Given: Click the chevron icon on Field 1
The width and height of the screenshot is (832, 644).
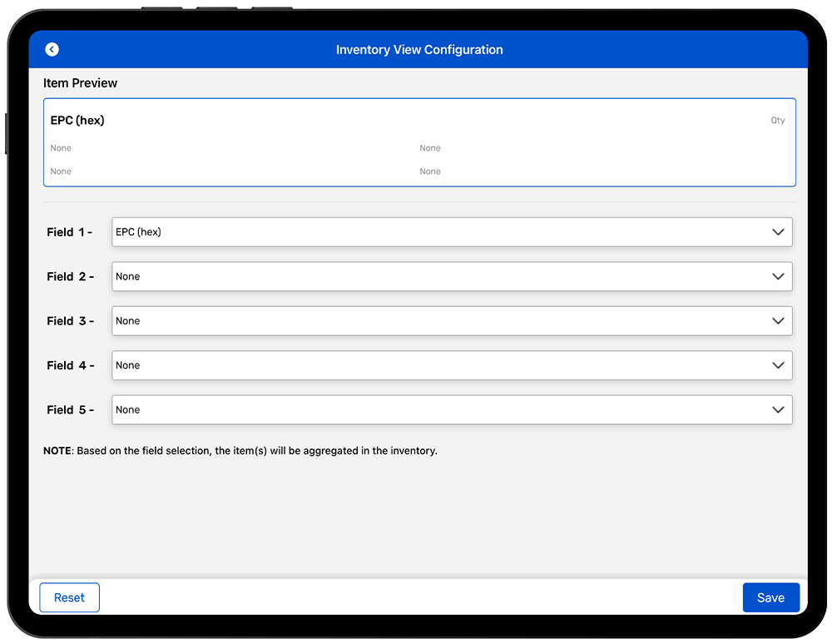Looking at the screenshot, I should tap(778, 232).
